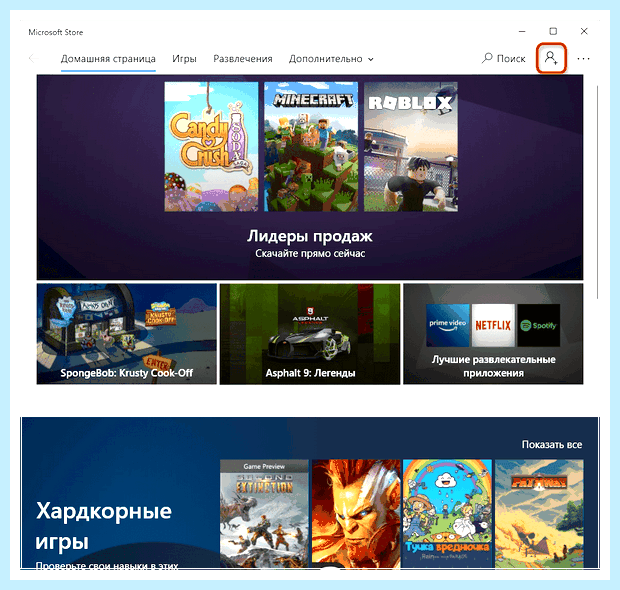Click the back arrow button
Viewport: 620px width, 590px height.
coord(34,59)
